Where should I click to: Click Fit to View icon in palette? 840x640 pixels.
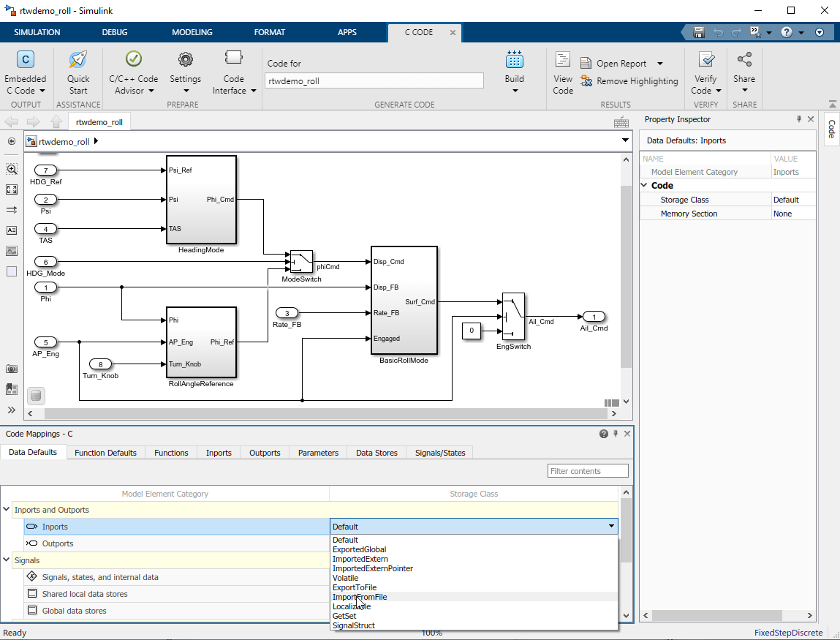pos(12,189)
